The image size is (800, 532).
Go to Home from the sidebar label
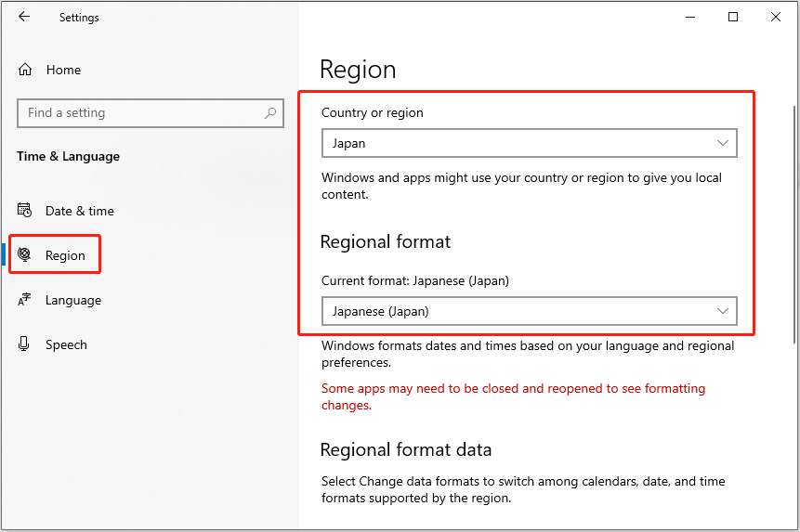pyautogui.click(x=63, y=70)
